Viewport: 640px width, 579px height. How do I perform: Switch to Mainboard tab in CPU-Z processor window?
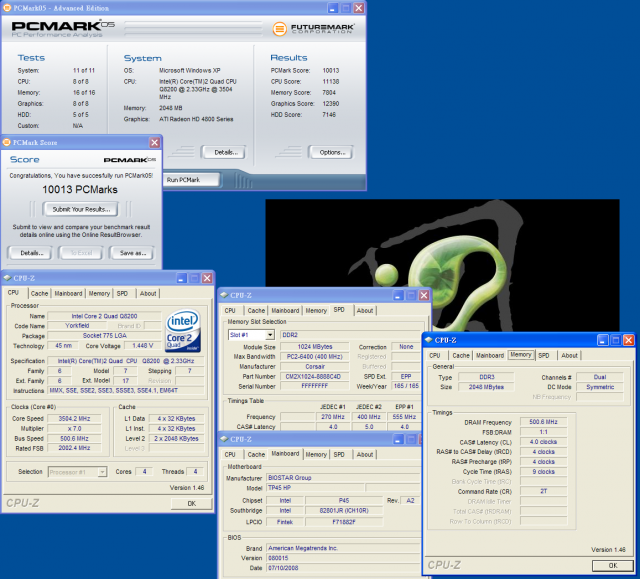[68, 293]
